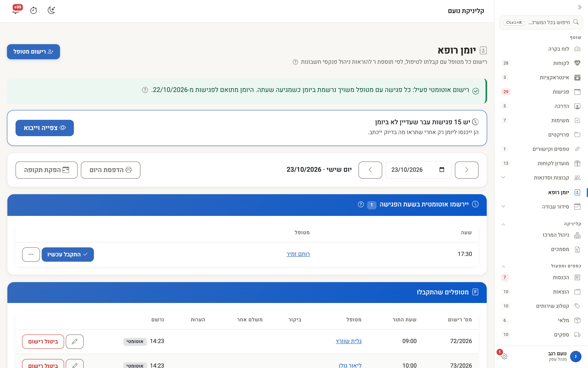Open פגישות meetings in sidebar
This screenshot has width=588, height=368.
coord(541,92)
